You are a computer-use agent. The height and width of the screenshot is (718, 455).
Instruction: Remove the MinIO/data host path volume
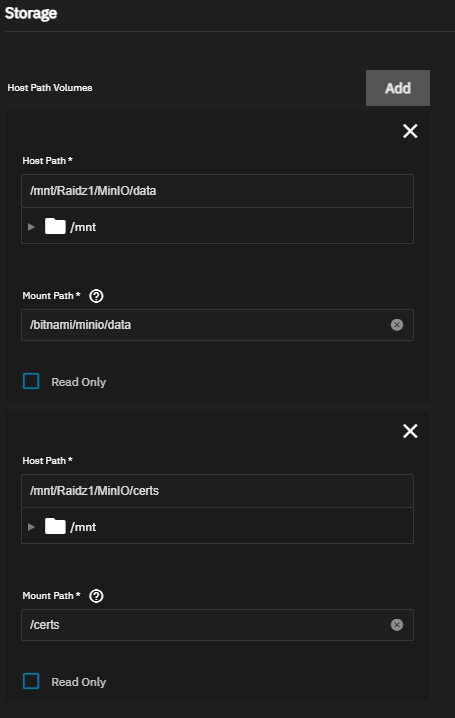point(410,131)
